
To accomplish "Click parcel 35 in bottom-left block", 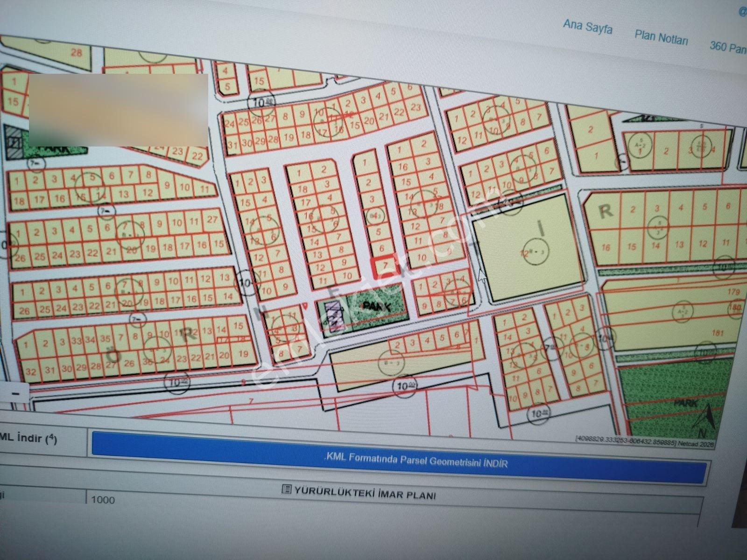I will pyautogui.click(x=106, y=339).
